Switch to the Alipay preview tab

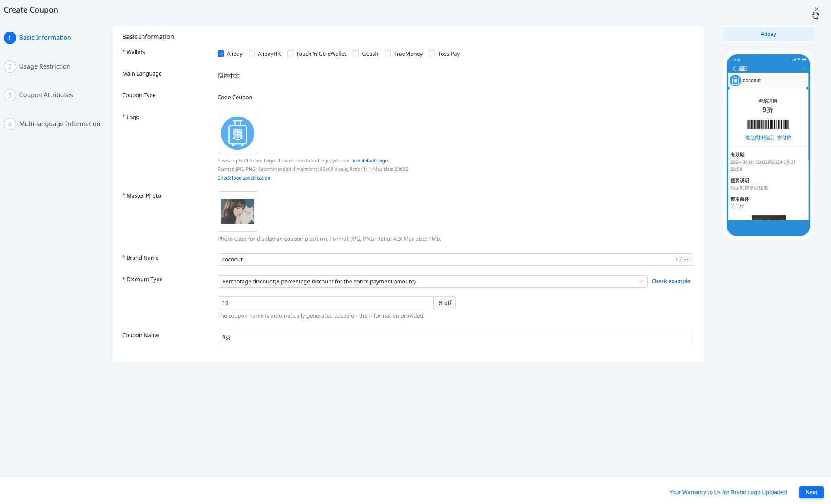click(768, 34)
